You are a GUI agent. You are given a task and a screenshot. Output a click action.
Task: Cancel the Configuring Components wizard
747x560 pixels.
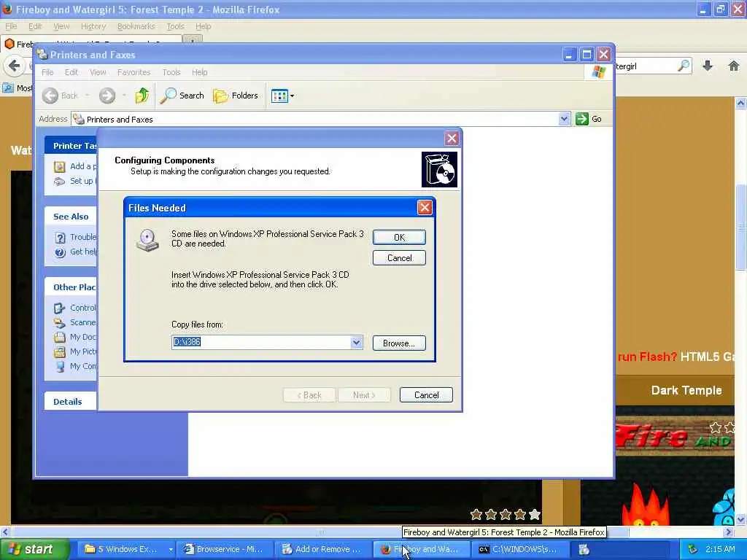(426, 394)
